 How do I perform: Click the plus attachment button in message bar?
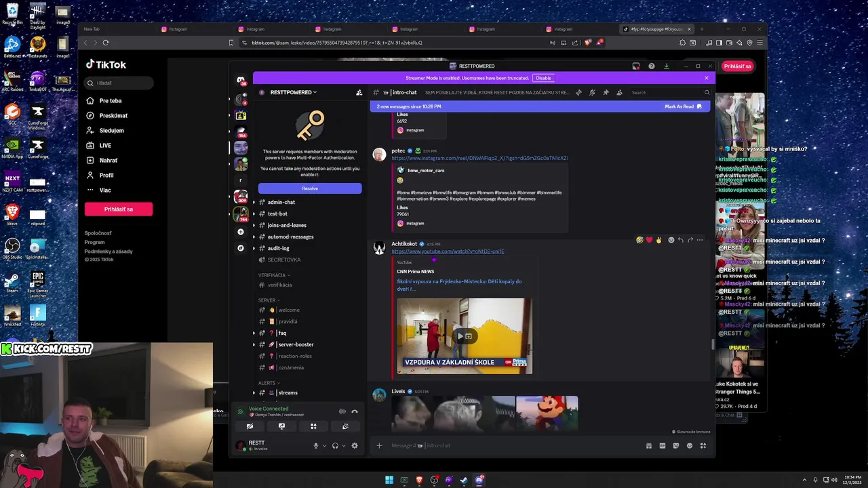[379, 445]
